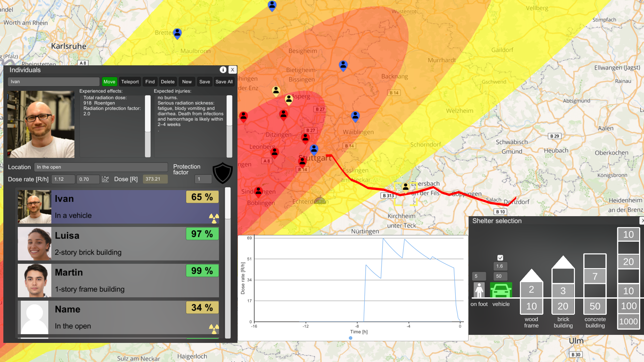Select the on foot pedestrian icon

(479, 290)
